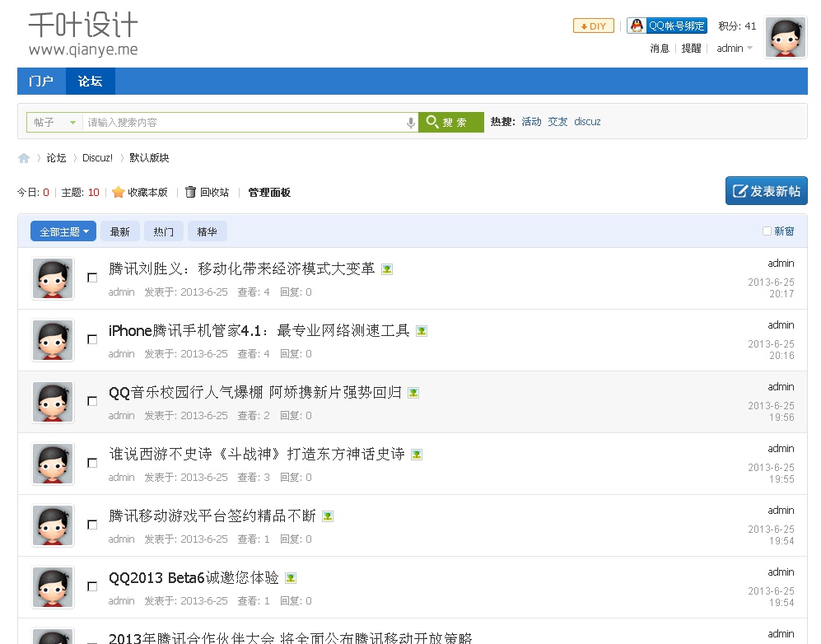Click the trash can 回收站 icon
Screen dimensions: 821x644
point(190,192)
